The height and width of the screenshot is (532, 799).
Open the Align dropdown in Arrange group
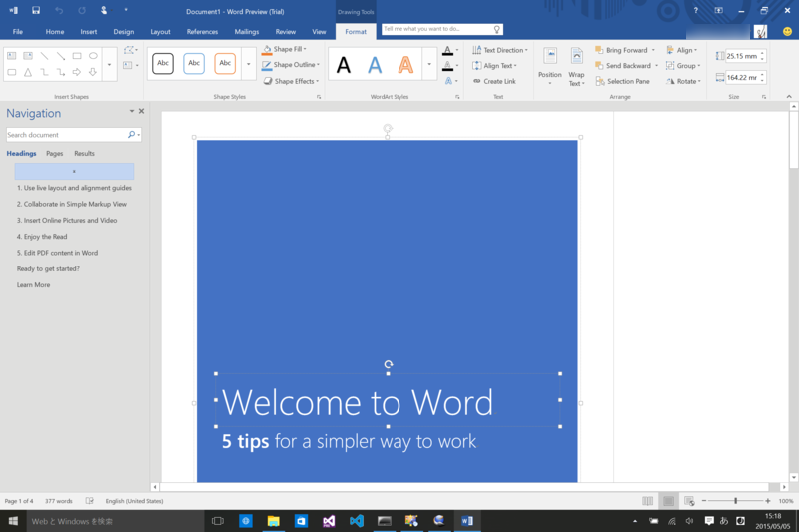(681, 50)
